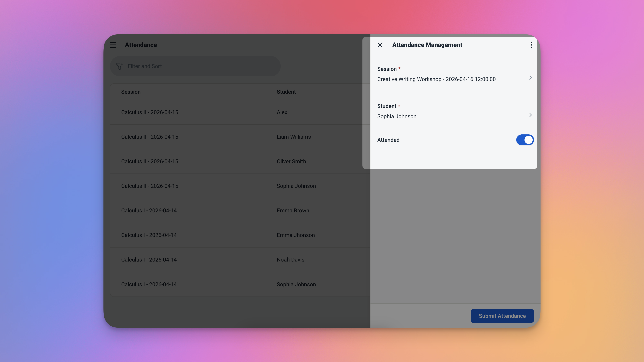
Task: Open the Noah Davis attendance row
Action: pyautogui.click(x=290, y=260)
